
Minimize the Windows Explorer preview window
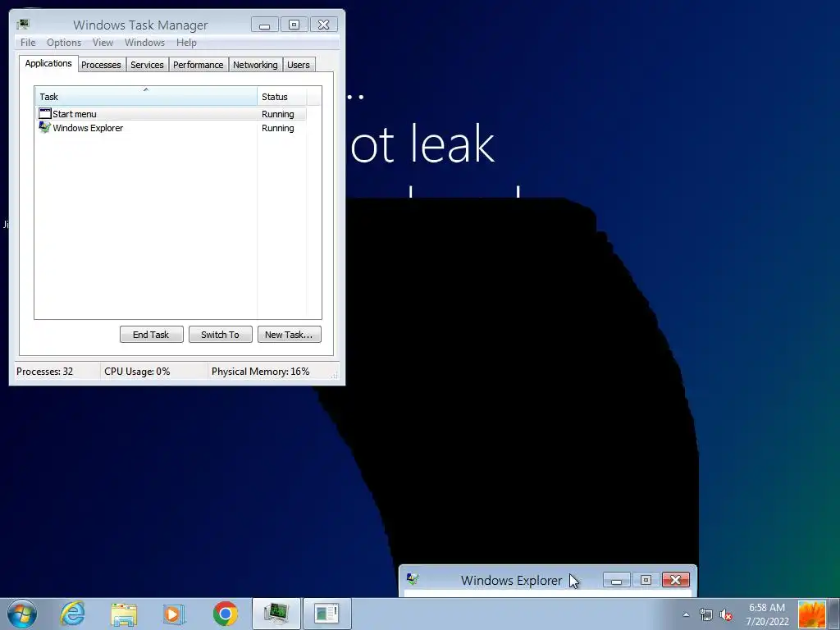(x=616, y=580)
